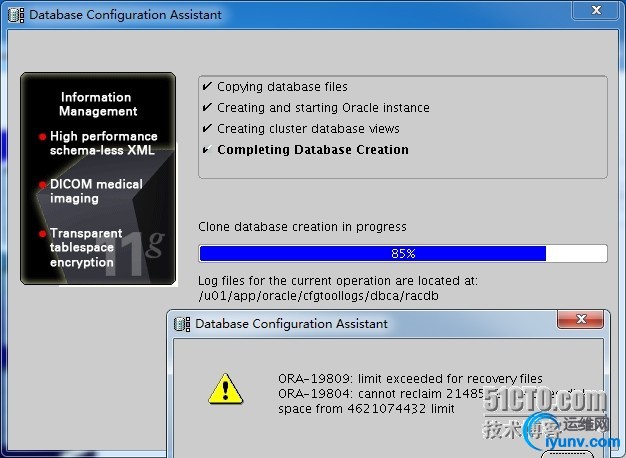The height and width of the screenshot is (458, 626).
Task: Select 'Creating cluster database views' step text
Action: [308, 129]
